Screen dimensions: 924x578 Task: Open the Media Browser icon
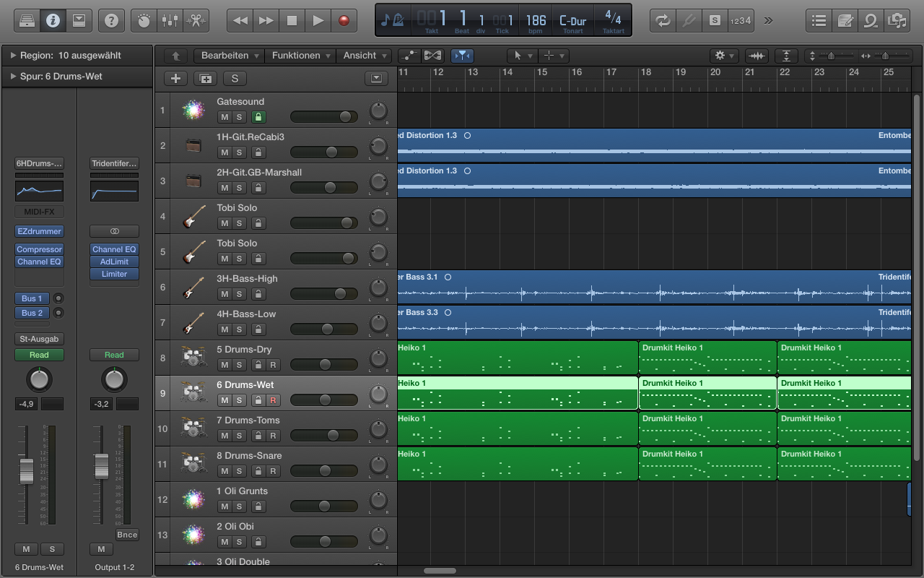(x=897, y=20)
